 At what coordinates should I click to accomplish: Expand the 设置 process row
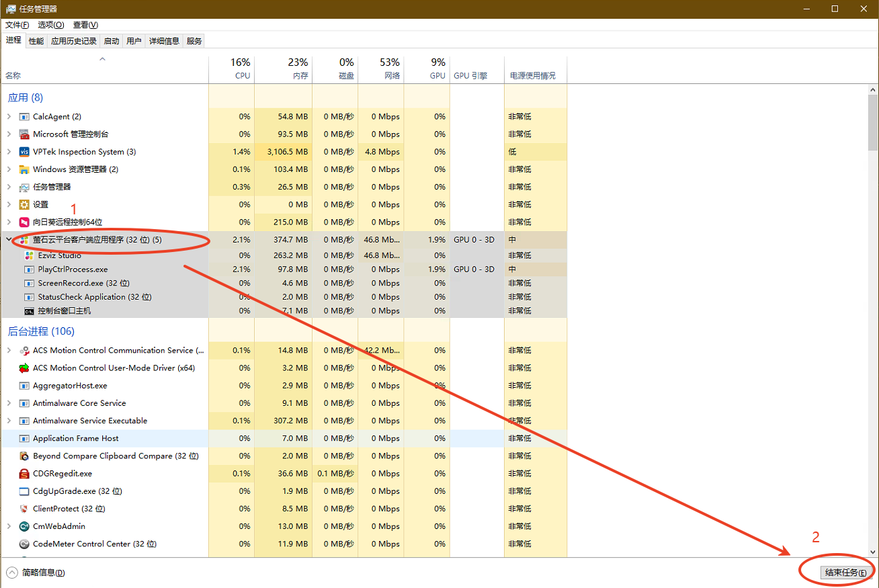click(9, 204)
